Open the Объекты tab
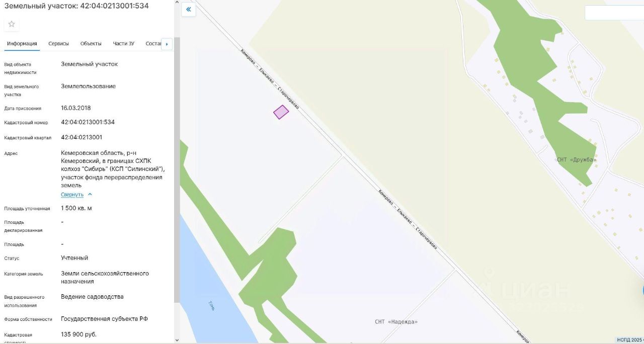644x344 pixels. tap(91, 44)
